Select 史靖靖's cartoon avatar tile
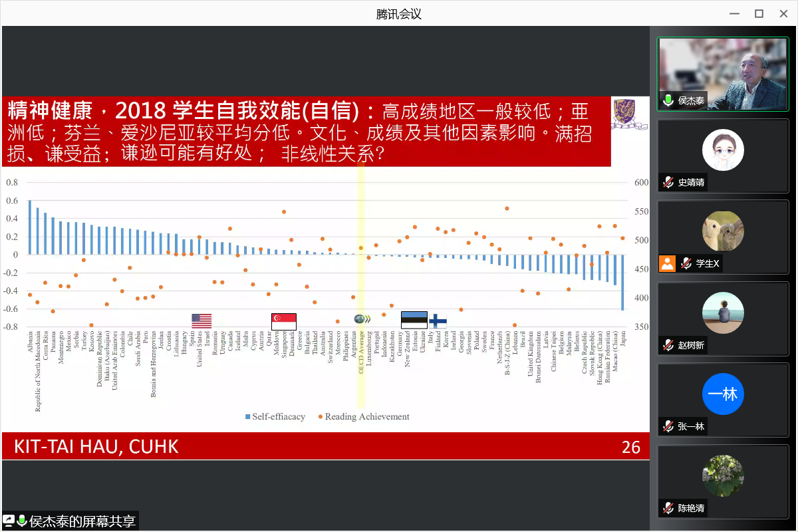This screenshot has height=532, width=798. [x=723, y=150]
